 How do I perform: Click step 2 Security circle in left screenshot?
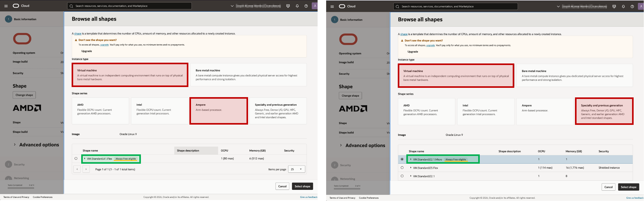tap(9, 164)
